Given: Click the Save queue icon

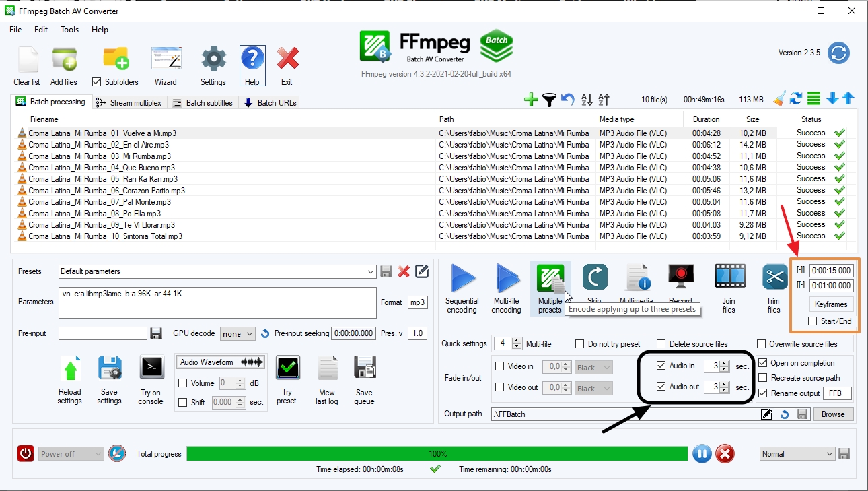Looking at the screenshot, I should pyautogui.click(x=364, y=368).
